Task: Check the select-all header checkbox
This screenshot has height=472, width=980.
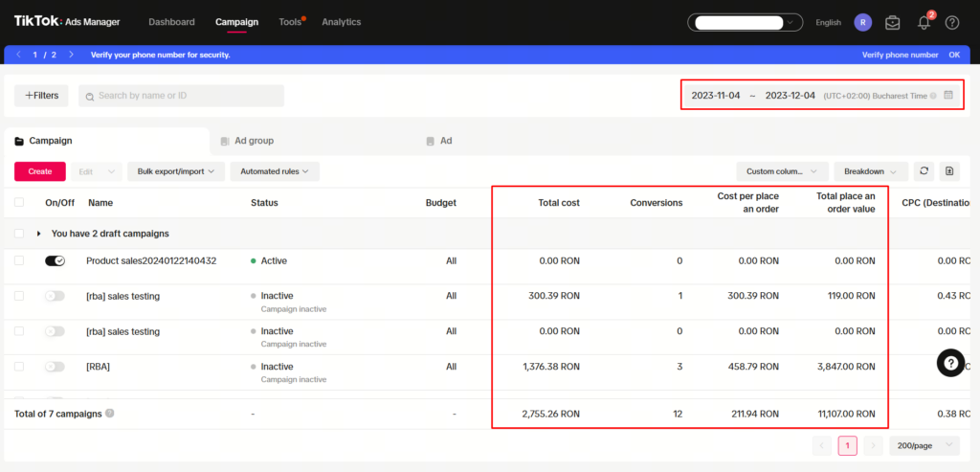Action: pos(19,202)
